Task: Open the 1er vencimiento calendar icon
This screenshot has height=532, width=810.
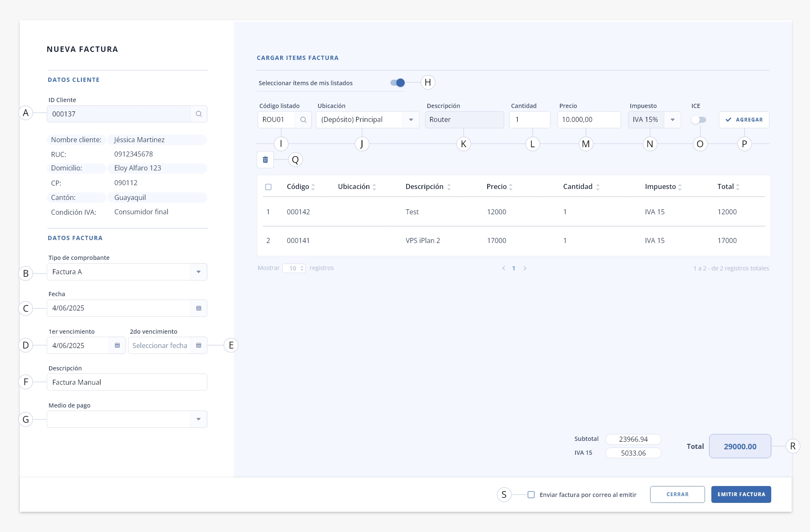Action: (117, 346)
